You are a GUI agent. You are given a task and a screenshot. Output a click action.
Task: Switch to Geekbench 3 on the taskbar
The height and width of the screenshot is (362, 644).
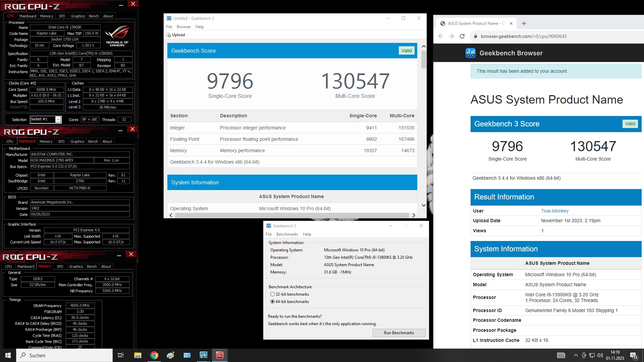click(x=204, y=355)
